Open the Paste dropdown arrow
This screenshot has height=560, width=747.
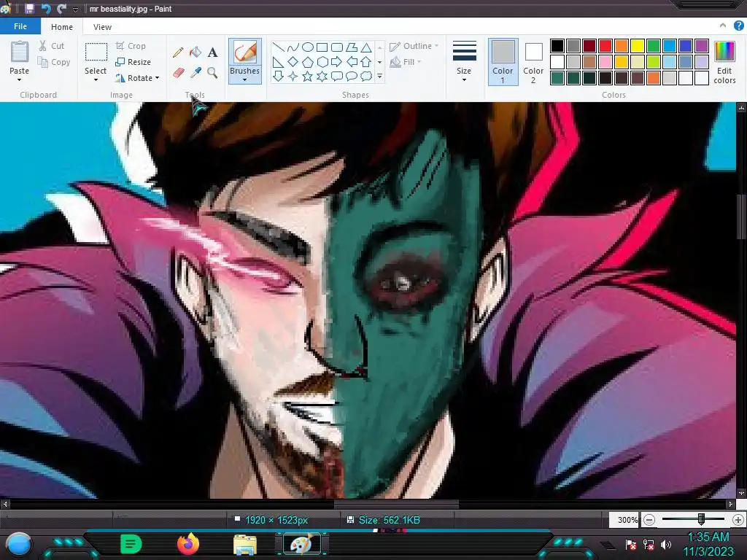point(20,80)
